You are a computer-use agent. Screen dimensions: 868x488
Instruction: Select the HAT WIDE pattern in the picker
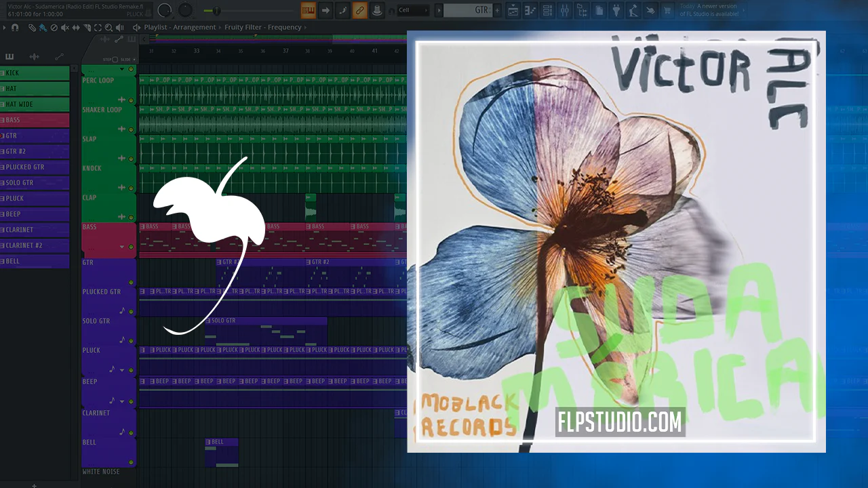point(35,104)
